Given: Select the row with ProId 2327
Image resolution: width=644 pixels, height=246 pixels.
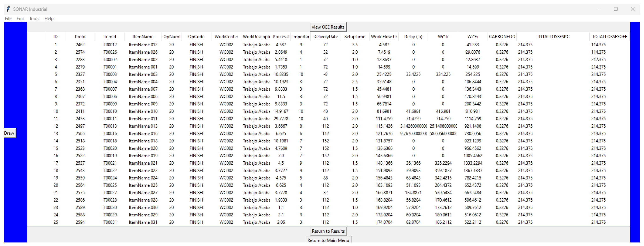Looking at the screenshot, I should [x=80, y=74].
